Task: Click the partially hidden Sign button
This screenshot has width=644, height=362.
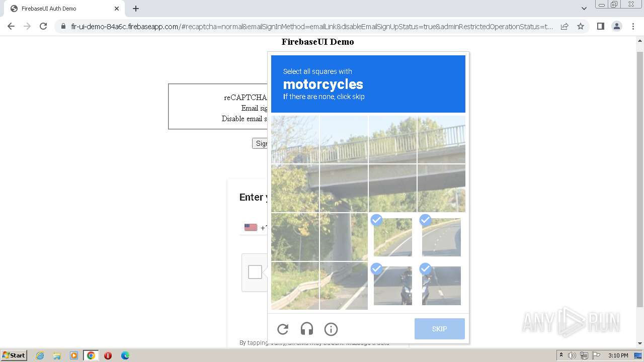Action: click(x=260, y=143)
